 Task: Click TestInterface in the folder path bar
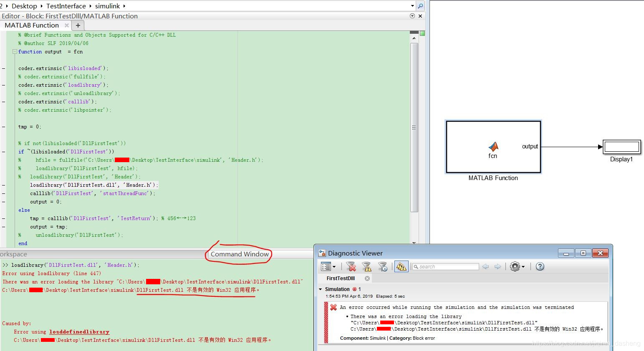coord(66,6)
